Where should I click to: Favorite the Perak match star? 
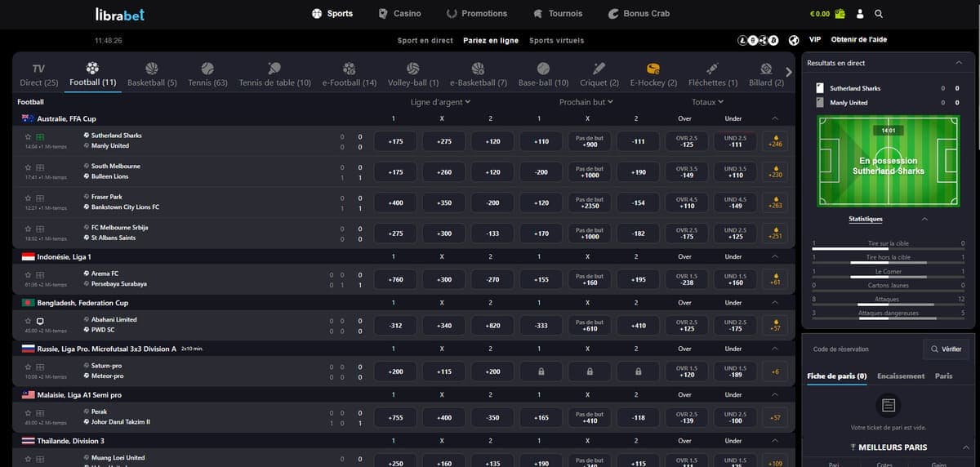[x=29, y=412]
